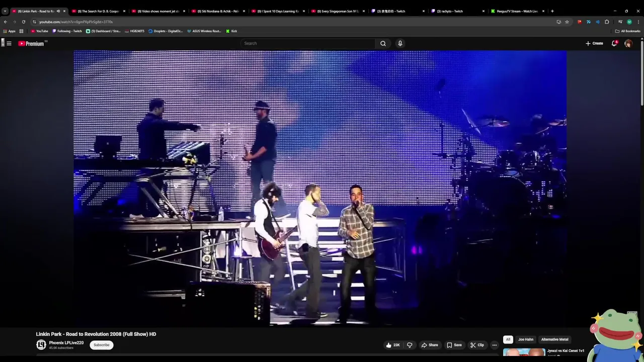Close the rachyto - Twitch tab
This screenshot has width=644, height=362.
click(483, 11)
